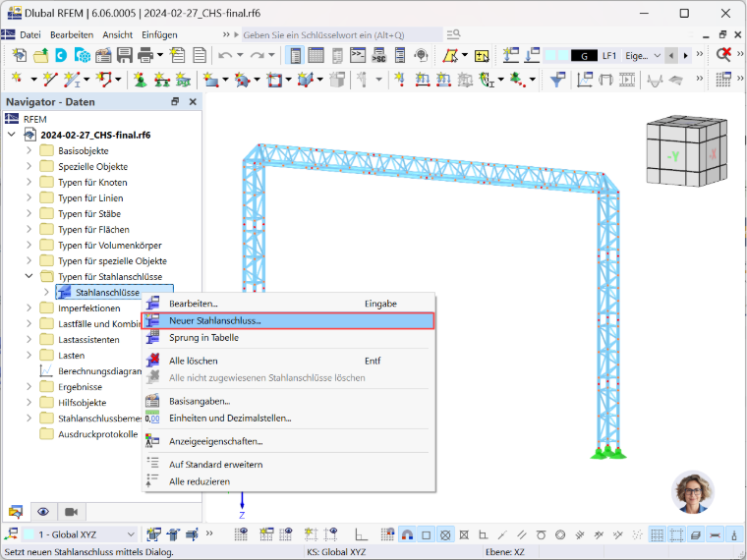The image size is (747, 560).
Task: Click the undo arrow
Action: 224,56
